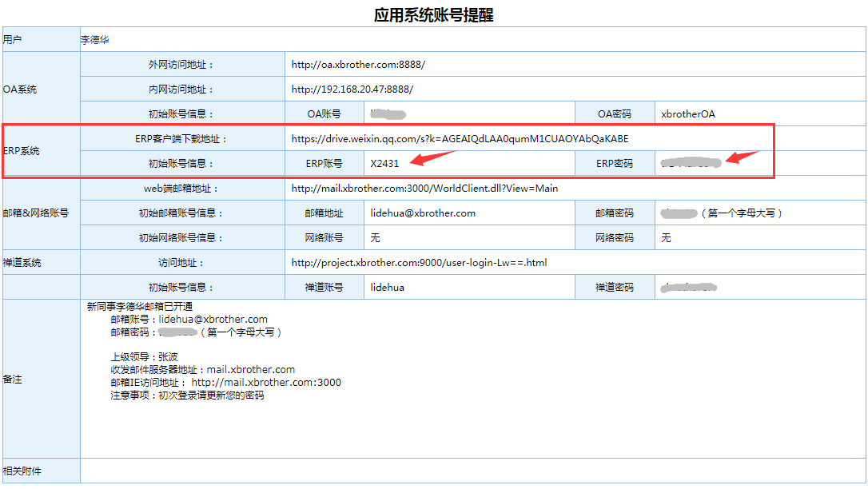Viewport: 868px width, 489px height.
Task: Open the web mail WorldClient.dll address
Action: (424, 189)
